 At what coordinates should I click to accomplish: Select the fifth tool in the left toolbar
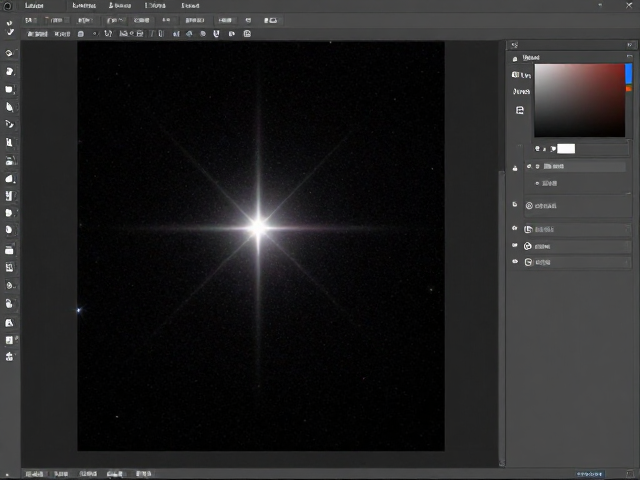9,124
